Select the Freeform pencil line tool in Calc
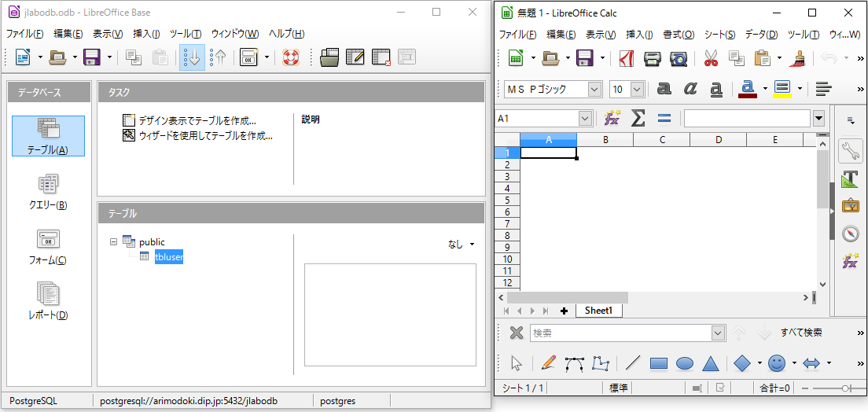Screen dimensions: 868x412 pyautogui.click(x=548, y=362)
